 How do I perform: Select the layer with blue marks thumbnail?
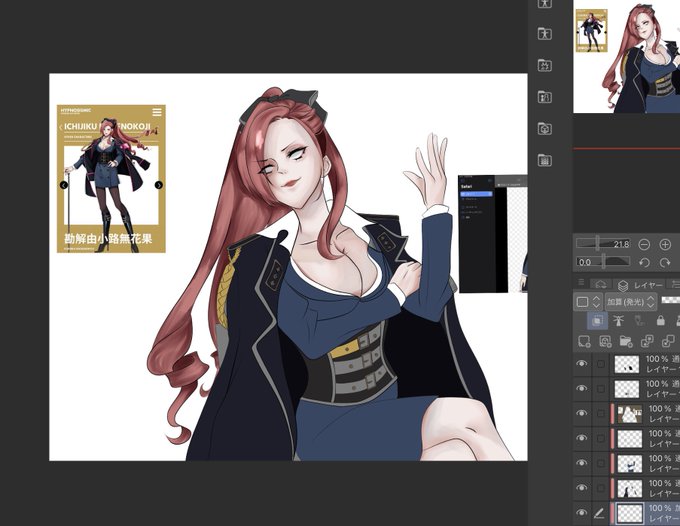tap(629, 464)
